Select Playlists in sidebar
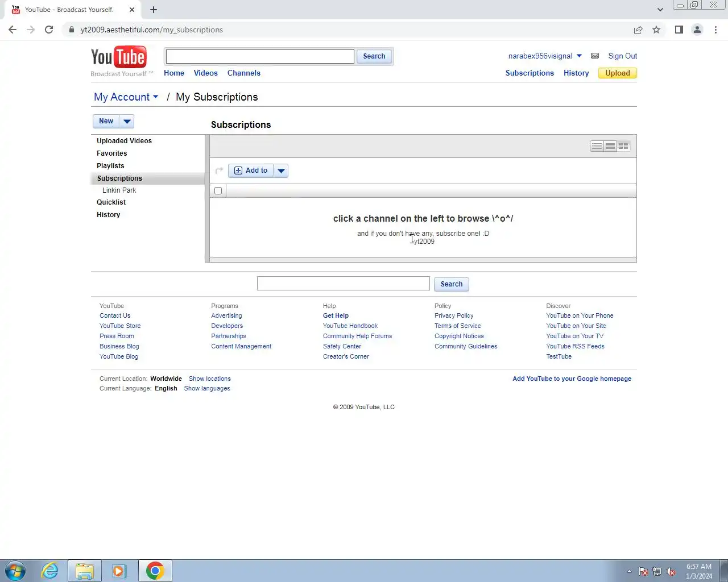This screenshot has height=582, width=728. pyautogui.click(x=110, y=166)
